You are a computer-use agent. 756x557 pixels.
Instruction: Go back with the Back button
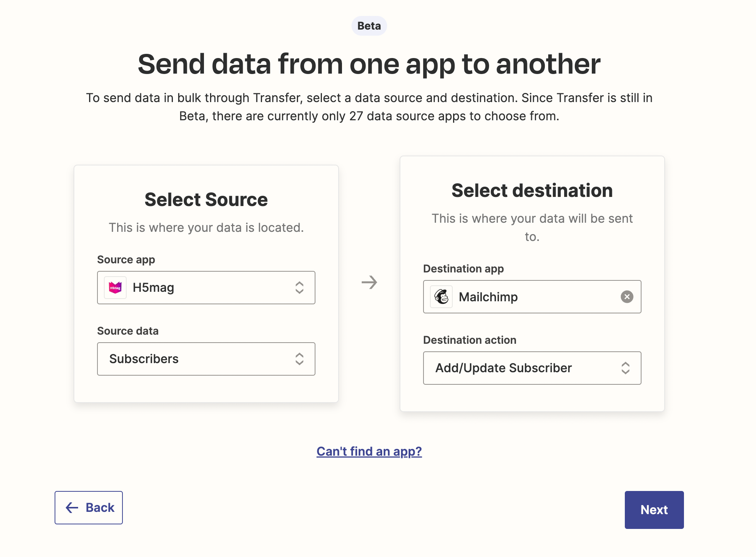tap(89, 508)
